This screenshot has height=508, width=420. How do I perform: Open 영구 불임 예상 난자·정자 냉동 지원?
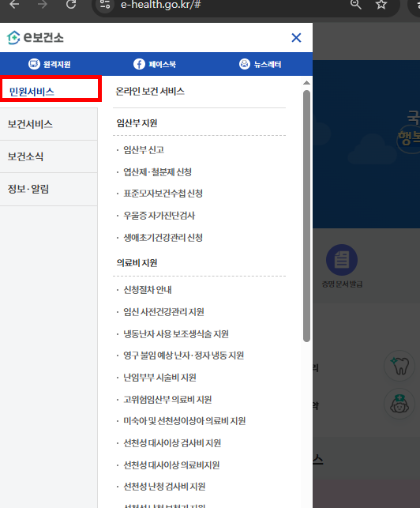(x=184, y=356)
